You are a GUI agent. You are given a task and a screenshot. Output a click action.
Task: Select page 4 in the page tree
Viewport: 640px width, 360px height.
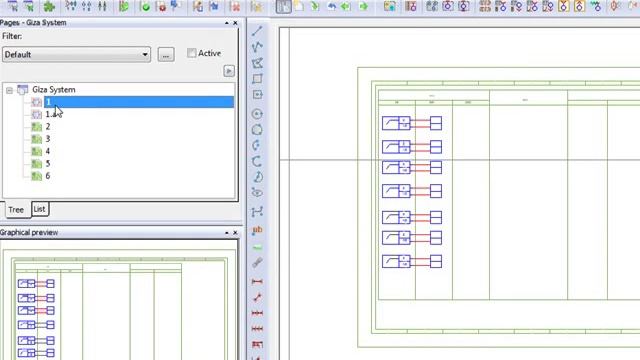tap(48, 151)
